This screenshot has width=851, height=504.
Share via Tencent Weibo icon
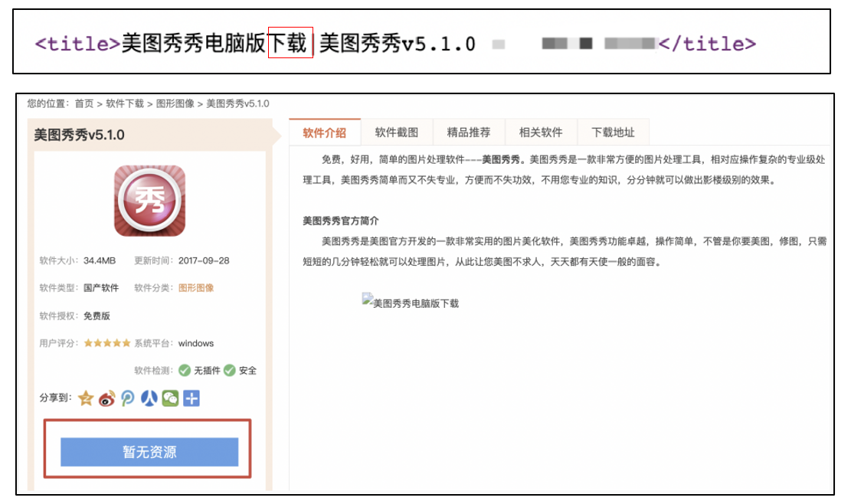[x=128, y=398]
